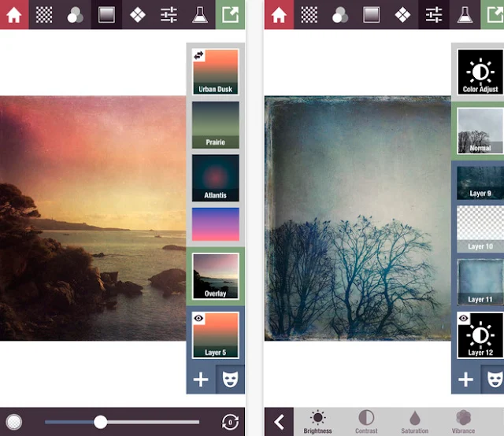Image resolution: width=504 pixels, height=436 pixels.
Task: Select the Brightness adjustment tab
Action: pos(317,422)
